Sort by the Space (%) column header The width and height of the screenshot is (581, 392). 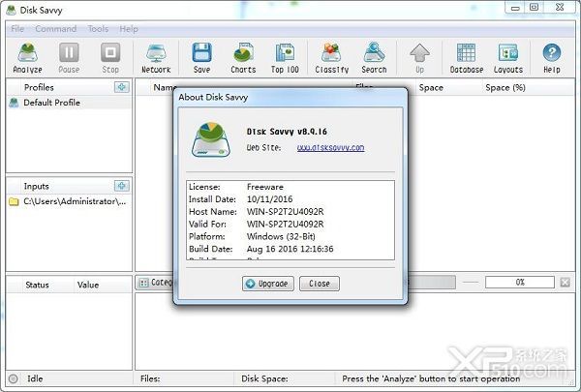[x=505, y=87]
